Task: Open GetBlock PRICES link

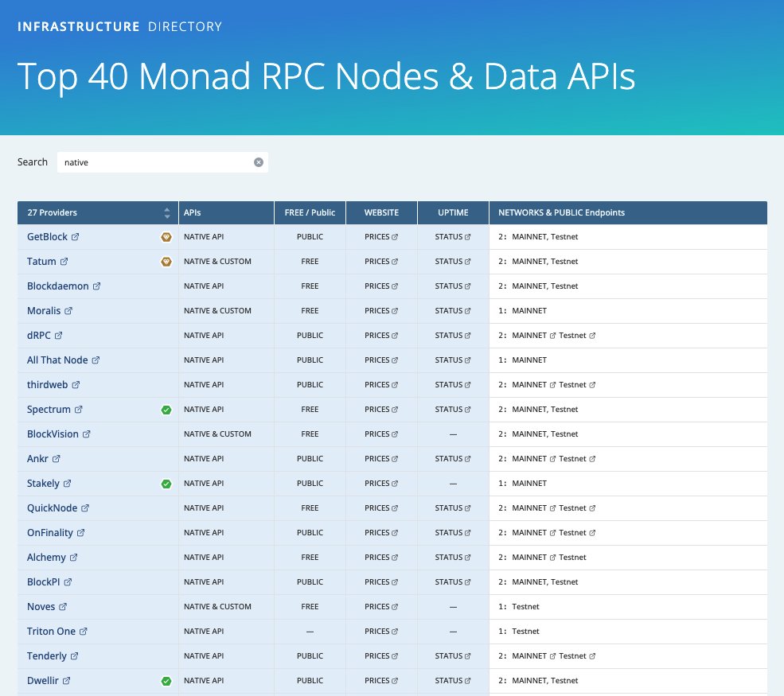Action: pos(381,237)
